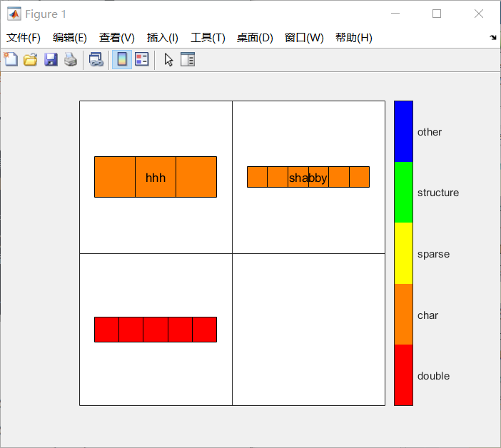Save the figure with the floppy disk icon

pyautogui.click(x=51, y=59)
